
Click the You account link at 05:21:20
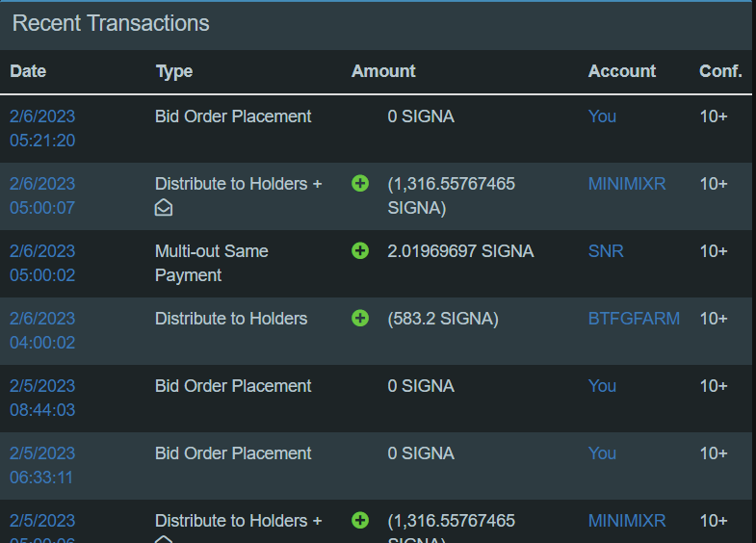(602, 116)
